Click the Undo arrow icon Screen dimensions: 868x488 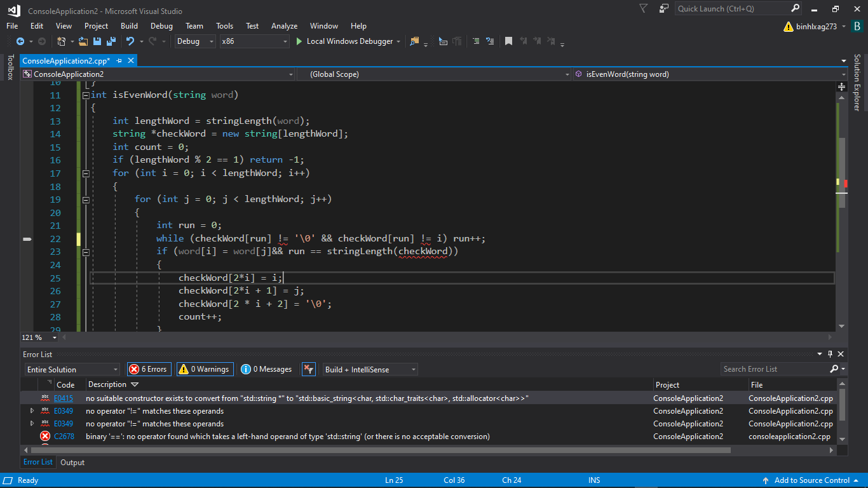130,41
